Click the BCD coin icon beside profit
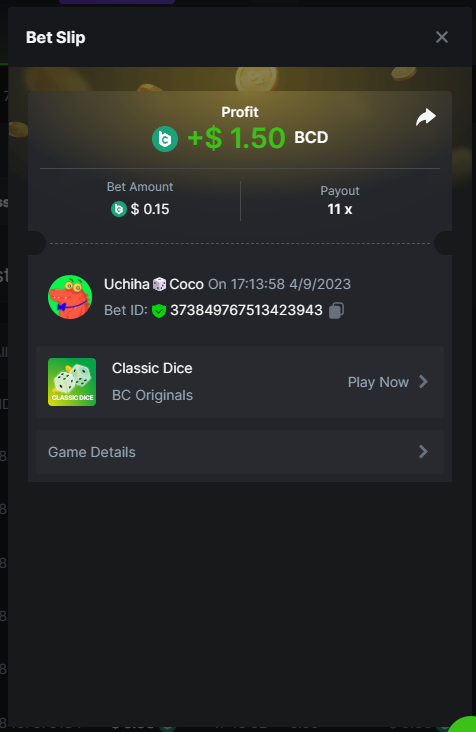476x732 pixels. point(165,139)
